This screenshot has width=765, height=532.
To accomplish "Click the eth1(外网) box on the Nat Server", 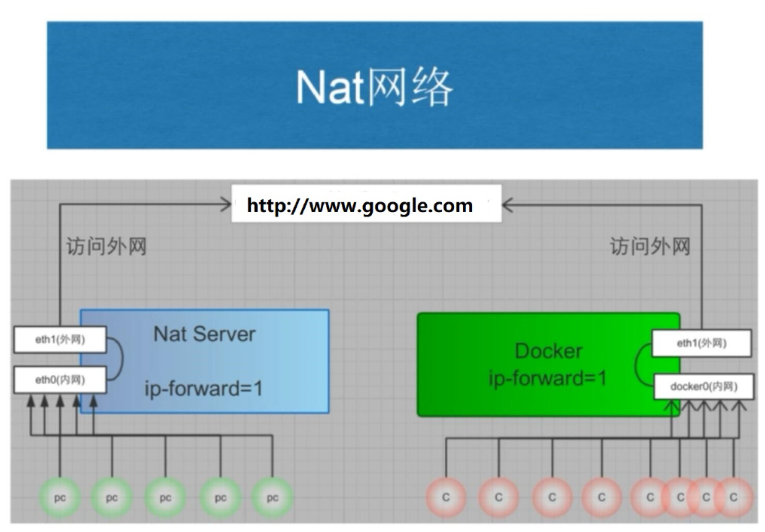I will pos(60,340).
